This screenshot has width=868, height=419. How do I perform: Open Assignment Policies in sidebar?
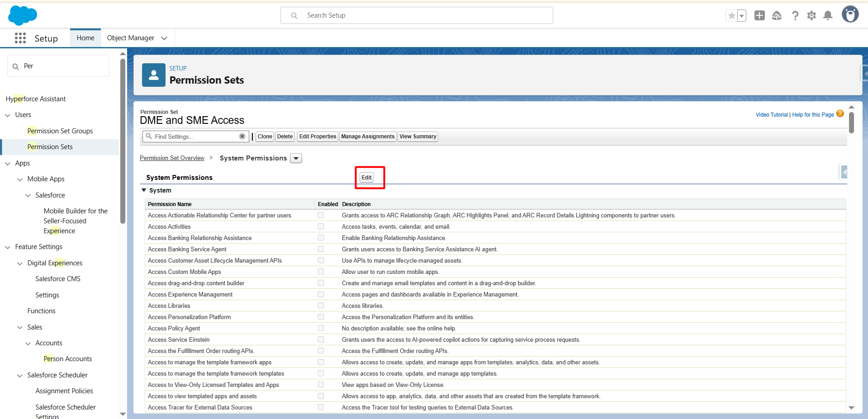coord(64,391)
